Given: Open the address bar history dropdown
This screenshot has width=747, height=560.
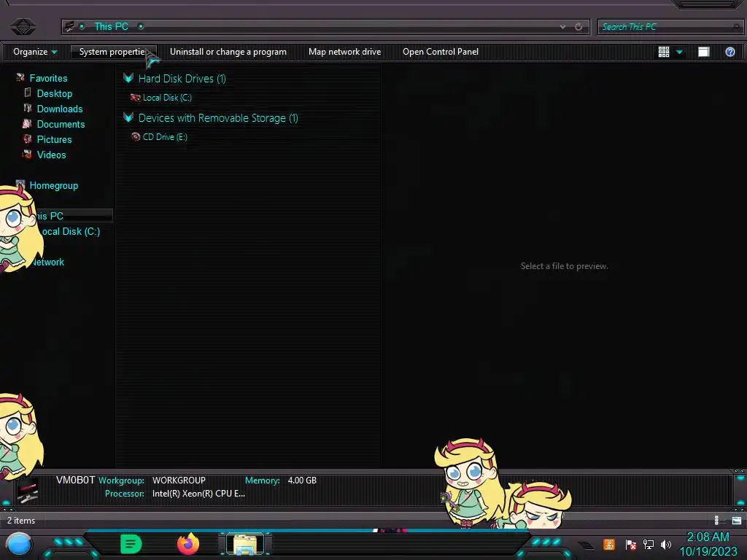Looking at the screenshot, I should pos(562,27).
